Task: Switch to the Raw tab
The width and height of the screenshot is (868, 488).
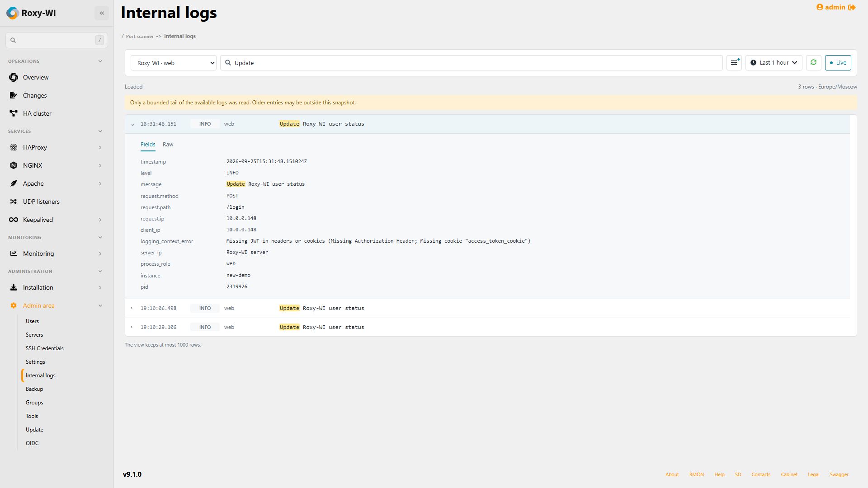Action: tap(168, 145)
